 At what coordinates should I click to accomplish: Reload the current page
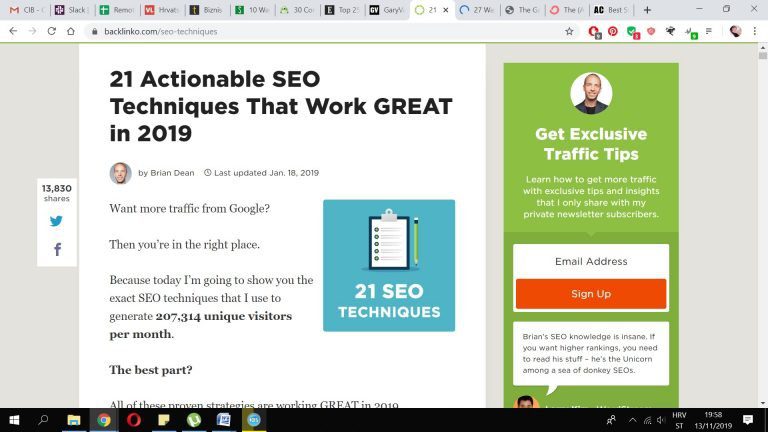pos(51,31)
